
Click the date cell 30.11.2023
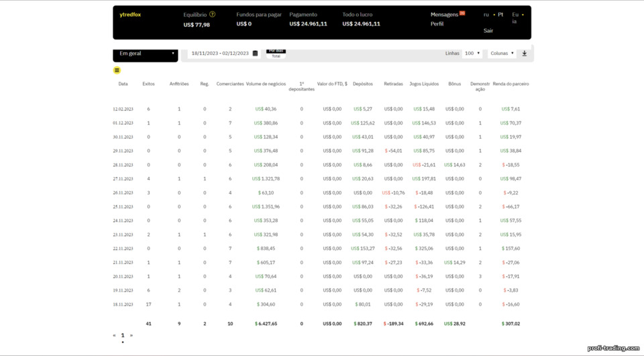123,137
